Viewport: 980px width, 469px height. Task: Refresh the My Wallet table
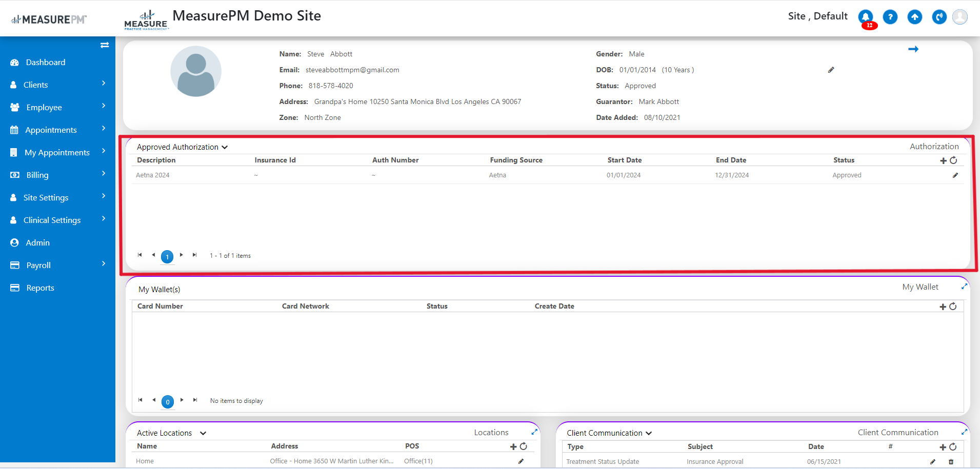[953, 307]
